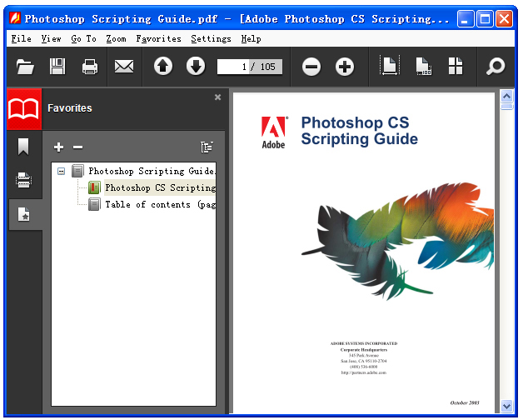Open the Help menu
Screen dimensions: 523x420
(x=251, y=38)
